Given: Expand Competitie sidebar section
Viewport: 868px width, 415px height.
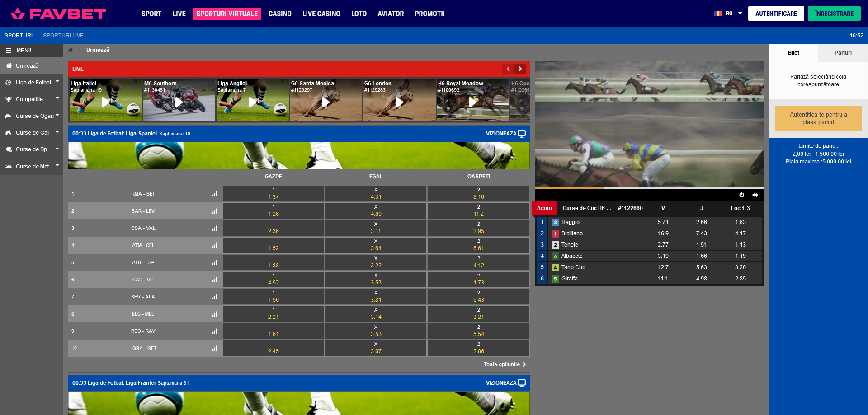Looking at the screenshot, I should pos(57,98).
